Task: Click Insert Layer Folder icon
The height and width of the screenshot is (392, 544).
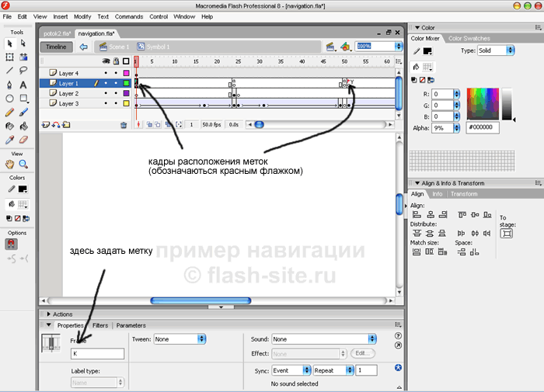Action: pos(66,125)
